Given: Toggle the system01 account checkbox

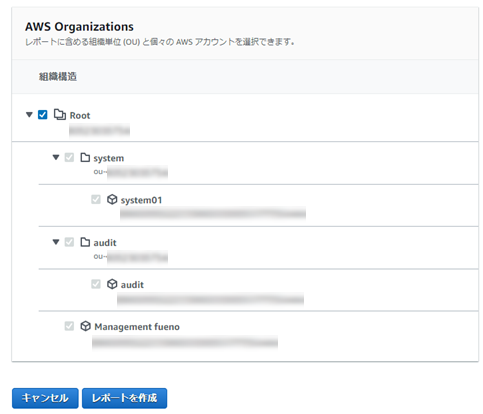Looking at the screenshot, I should (x=96, y=199).
